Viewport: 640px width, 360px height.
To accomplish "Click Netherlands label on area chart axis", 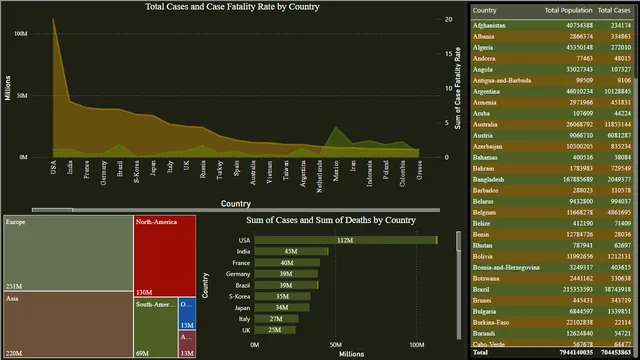I will (x=319, y=176).
